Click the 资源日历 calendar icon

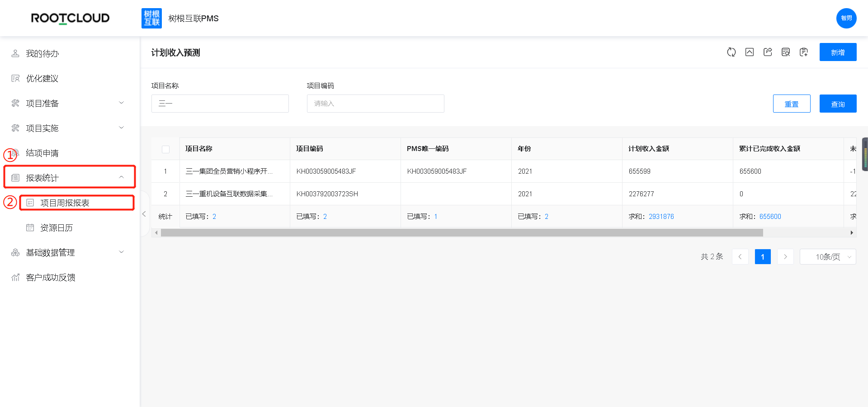coord(30,227)
